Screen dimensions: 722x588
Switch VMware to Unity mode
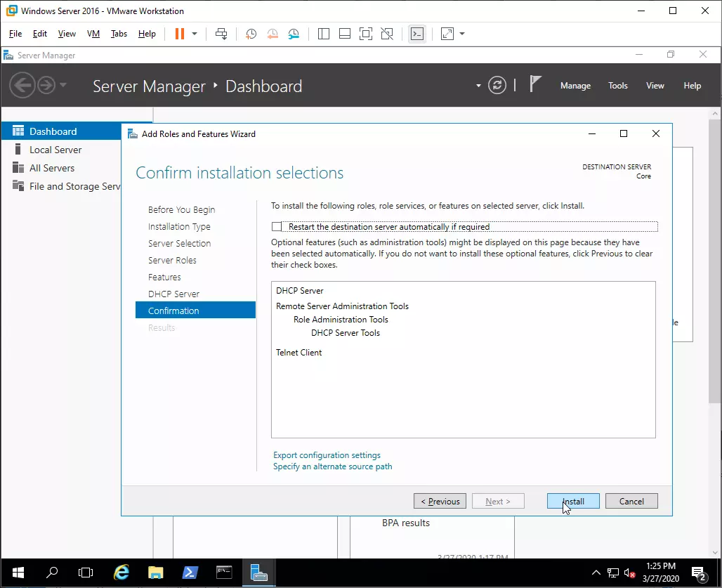tap(387, 34)
